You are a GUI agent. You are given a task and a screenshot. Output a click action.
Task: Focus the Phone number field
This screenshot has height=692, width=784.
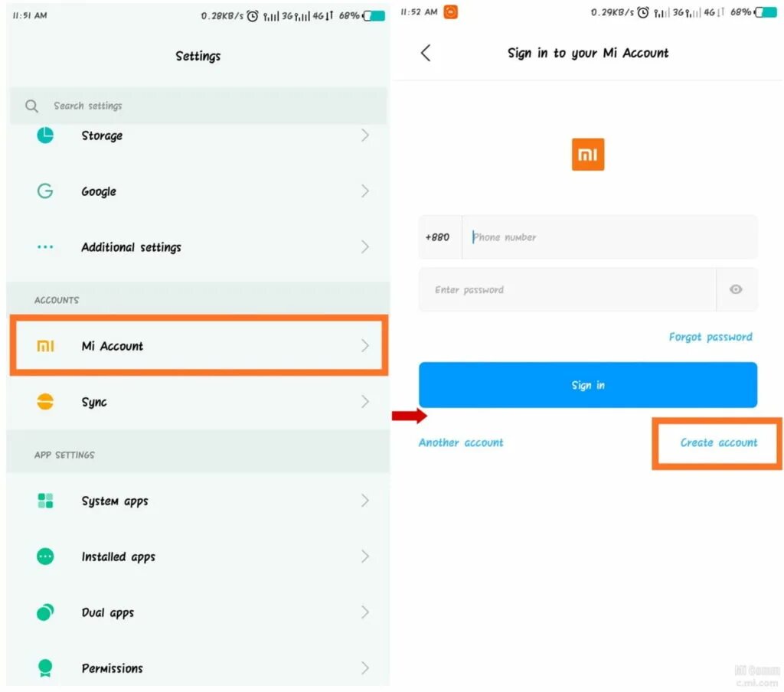coord(610,237)
